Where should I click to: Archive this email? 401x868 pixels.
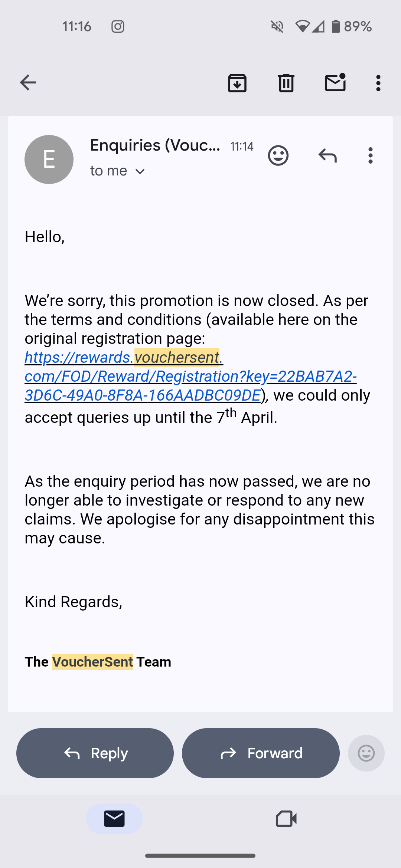click(x=237, y=83)
